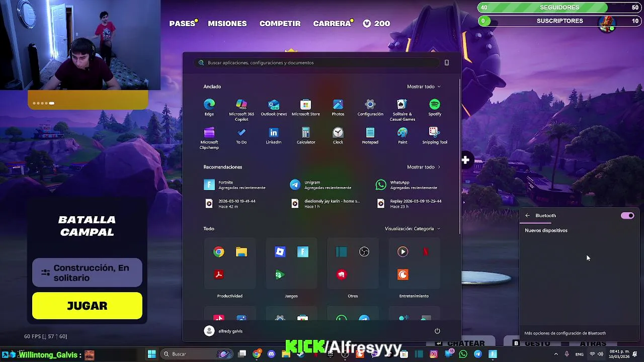This screenshot has width=644, height=362.
Task: Launch Fortnite in Juegos folder
Action: coord(303,252)
